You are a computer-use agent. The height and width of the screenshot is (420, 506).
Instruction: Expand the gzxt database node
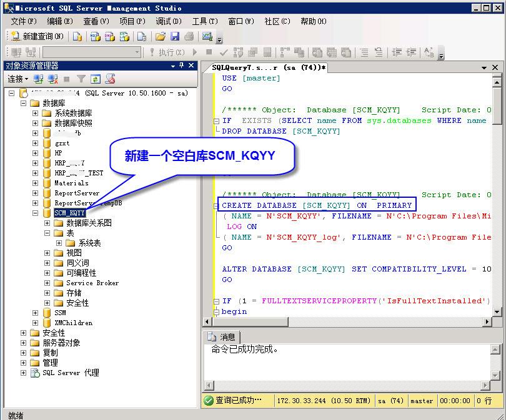[35, 143]
